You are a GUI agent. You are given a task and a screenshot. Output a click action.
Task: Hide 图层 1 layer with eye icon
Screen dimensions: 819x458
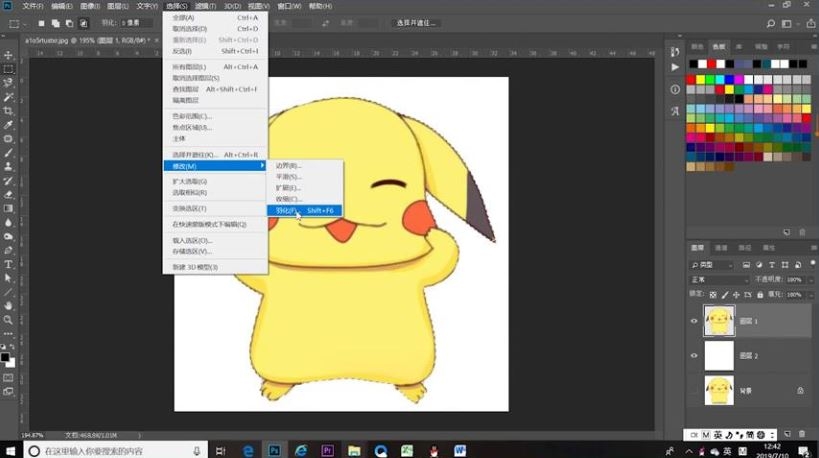tap(694, 321)
